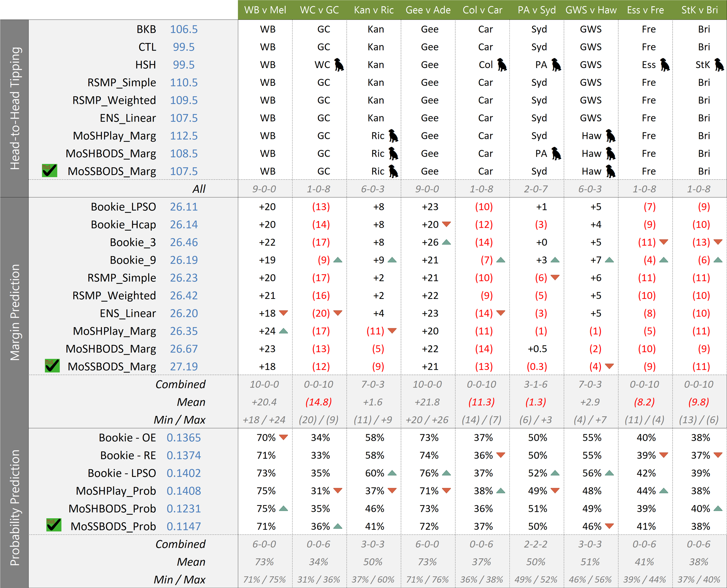Image resolution: width=727 pixels, height=588 pixels.
Task: Select the GWS v Haw column header
Action: click(x=591, y=10)
